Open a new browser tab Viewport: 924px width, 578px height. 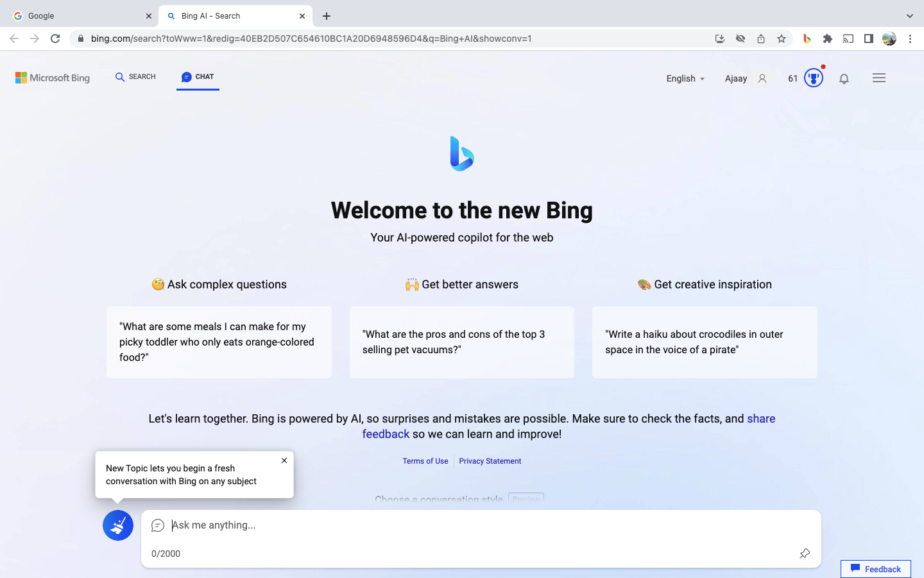327,16
